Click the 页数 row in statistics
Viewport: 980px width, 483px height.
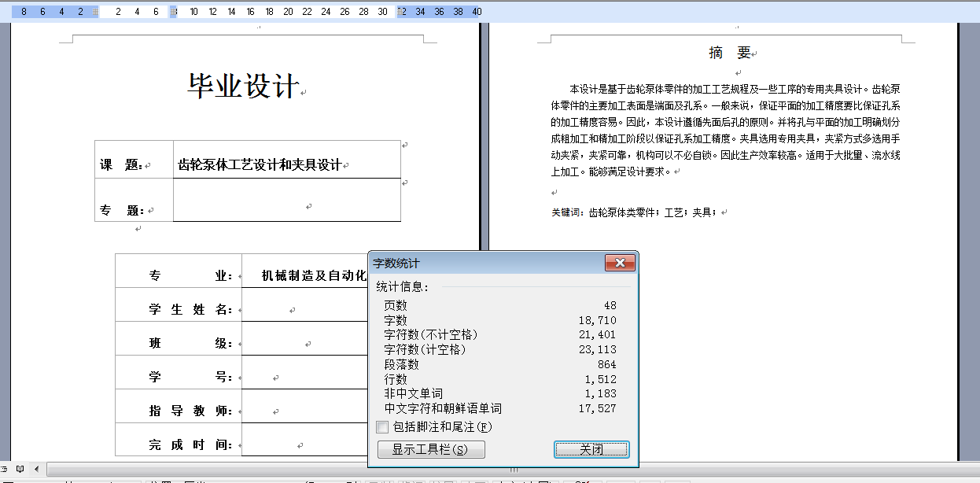(x=500, y=305)
